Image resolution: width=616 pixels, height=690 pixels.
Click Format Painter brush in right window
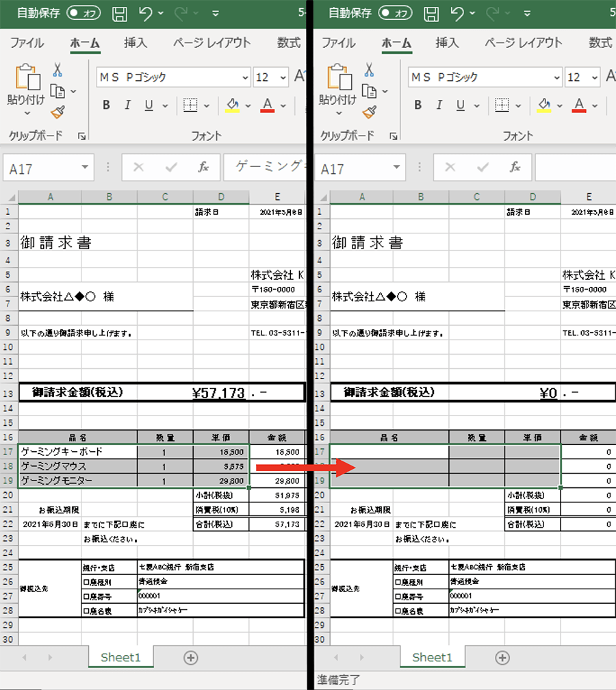coord(369,112)
